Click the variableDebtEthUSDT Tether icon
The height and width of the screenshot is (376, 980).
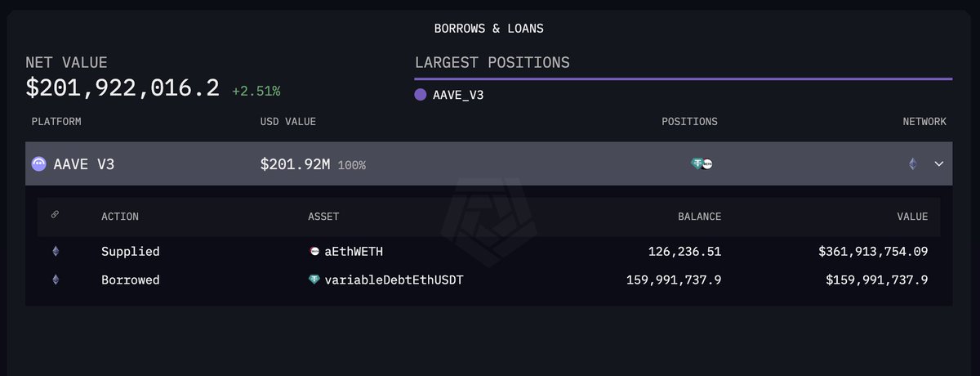314,280
